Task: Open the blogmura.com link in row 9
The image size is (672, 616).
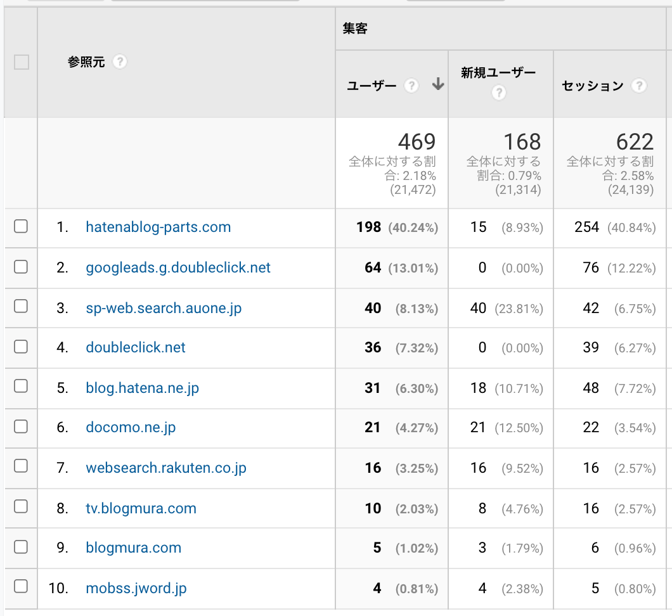Action: click(133, 548)
